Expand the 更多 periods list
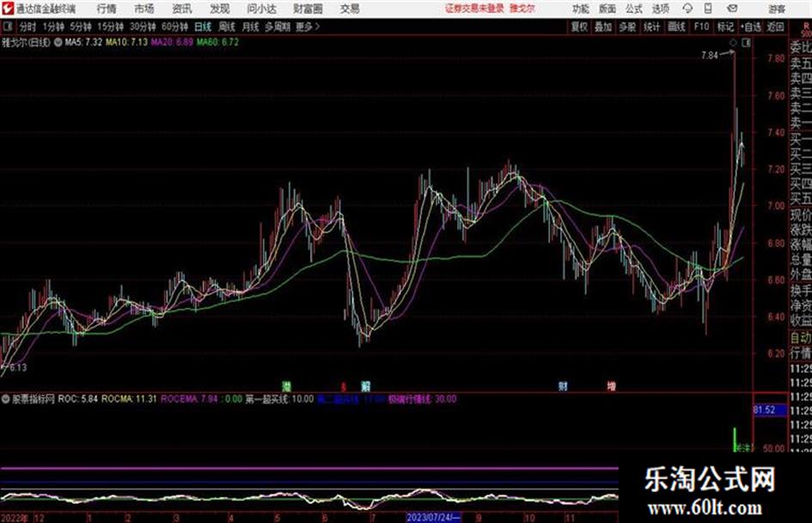This screenshot has width=812, height=523. 308,27
